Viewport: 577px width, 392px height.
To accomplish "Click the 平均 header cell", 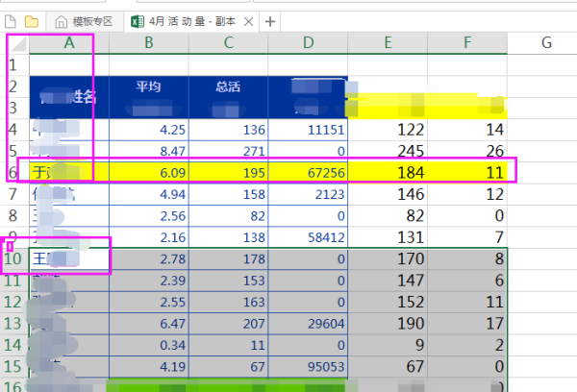I will [x=148, y=87].
